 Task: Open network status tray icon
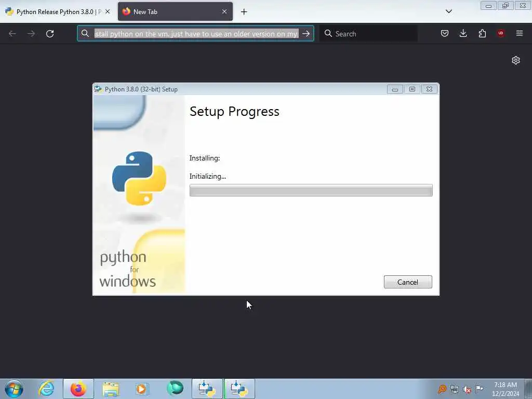point(455,389)
